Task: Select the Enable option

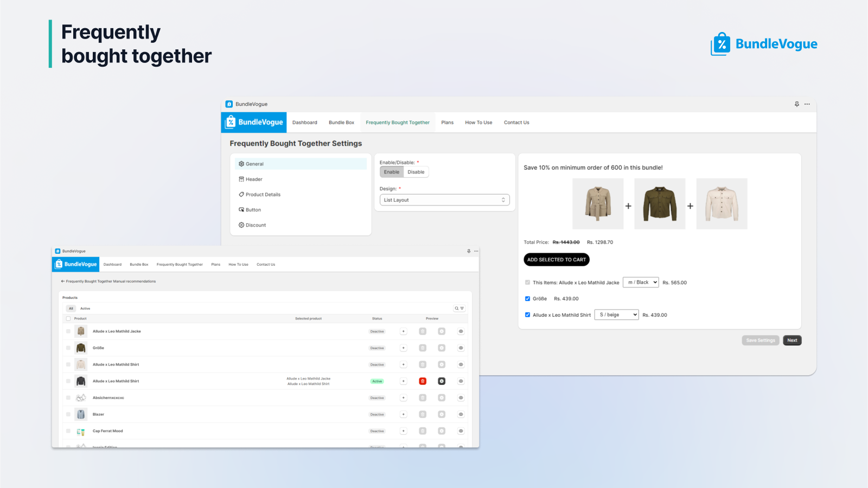Action: (392, 172)
